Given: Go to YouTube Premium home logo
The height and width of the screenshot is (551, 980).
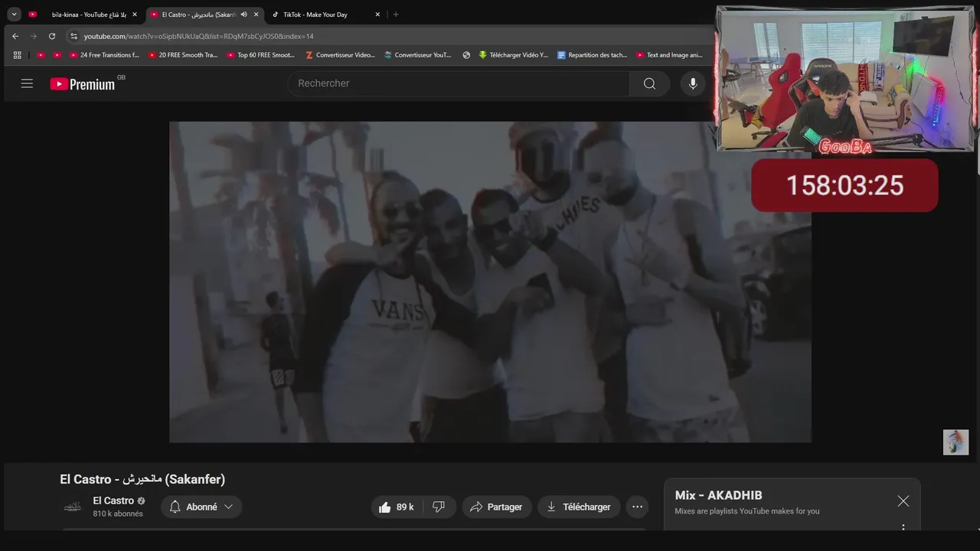Looking at the screenshot, I should (x=83, y=84).
